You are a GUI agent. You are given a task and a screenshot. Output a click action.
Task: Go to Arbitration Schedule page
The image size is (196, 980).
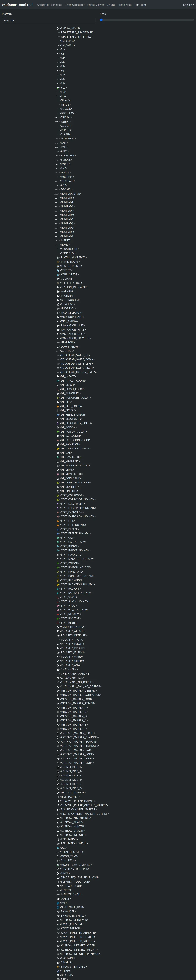click(49, 5)
